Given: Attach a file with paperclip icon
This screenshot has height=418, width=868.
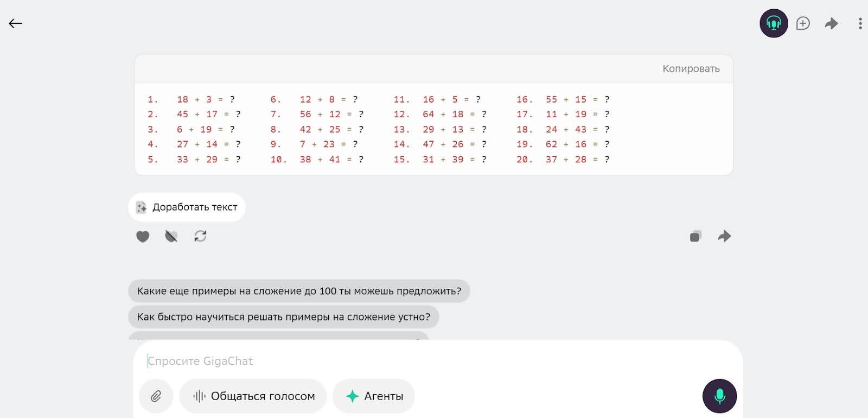Looking at the screenshot, I should point(156,396).
